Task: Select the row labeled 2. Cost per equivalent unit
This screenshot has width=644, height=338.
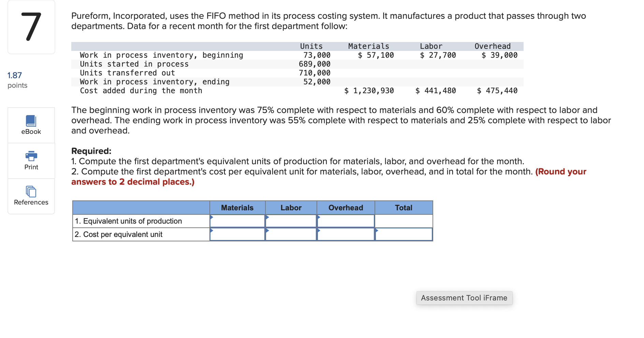Action: pyautogui.click(x=119, y=234)
